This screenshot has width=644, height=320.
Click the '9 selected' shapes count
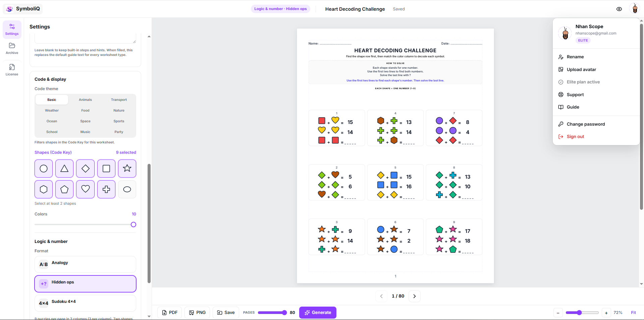126,152
